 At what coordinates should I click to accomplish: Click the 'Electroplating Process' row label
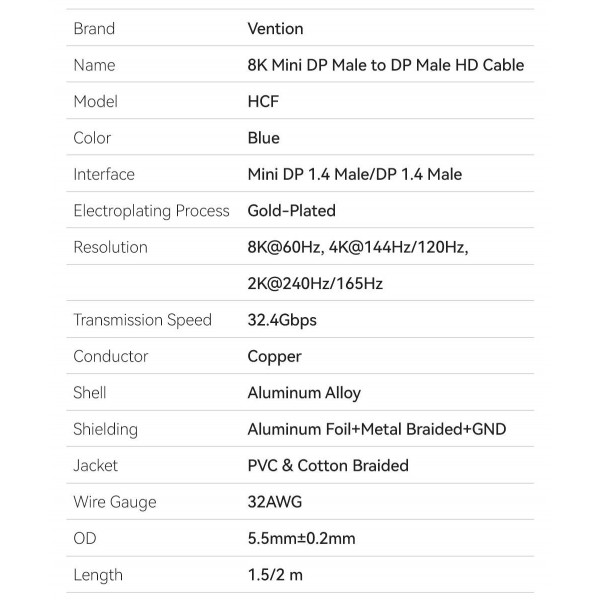152,211
